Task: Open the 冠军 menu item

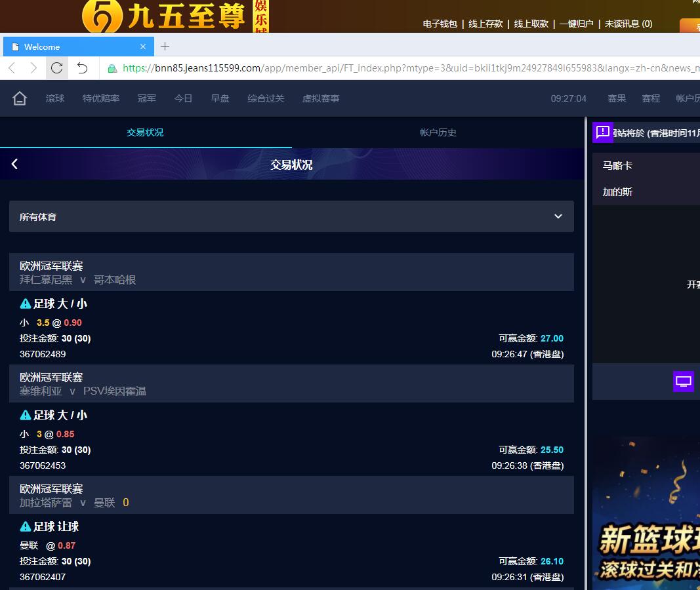Action: pos(147,98)
